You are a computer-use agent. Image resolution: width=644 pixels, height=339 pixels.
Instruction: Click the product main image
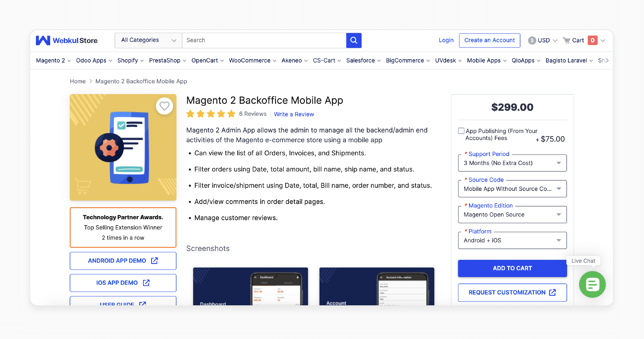click(123, 147)
